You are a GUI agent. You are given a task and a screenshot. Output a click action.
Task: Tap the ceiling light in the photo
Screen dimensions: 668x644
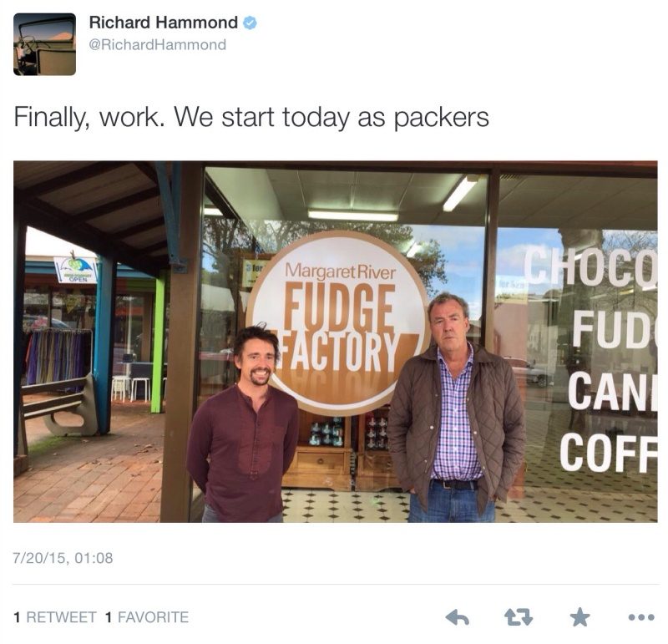pyautogui.click(x=352, y=216)
